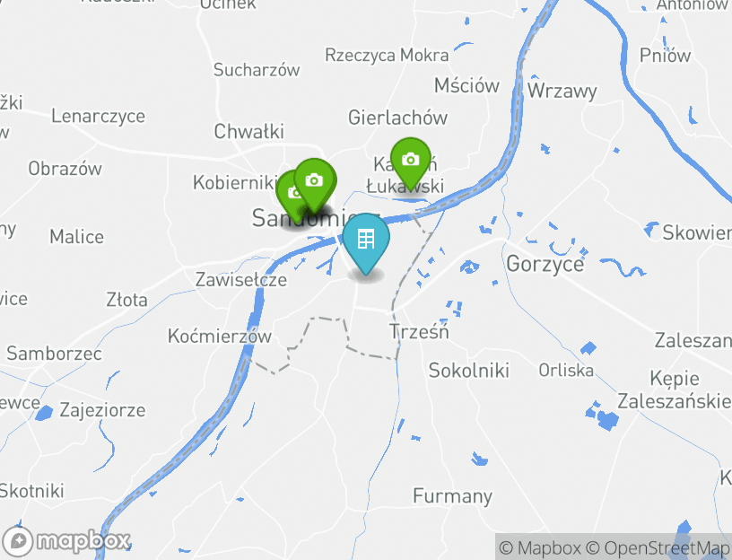Click the Mapbox logo icon
This screenshot has width=732, height=560.
(x=18, y=541)
